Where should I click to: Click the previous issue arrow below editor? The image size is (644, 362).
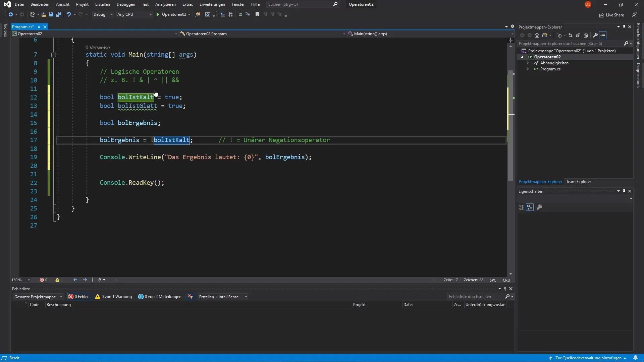click(x=75, y=280)
